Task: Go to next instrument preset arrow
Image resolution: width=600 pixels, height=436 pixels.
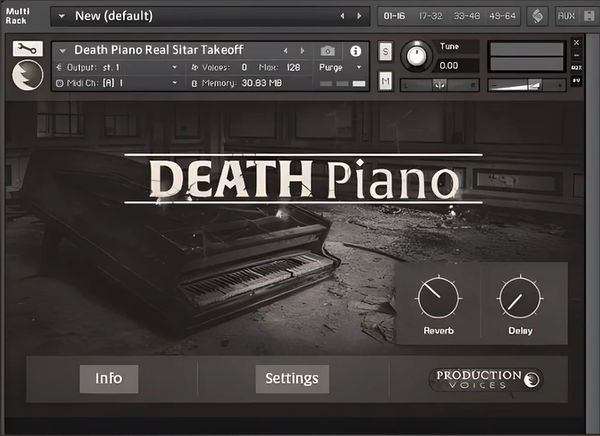Action: point(303,51)
